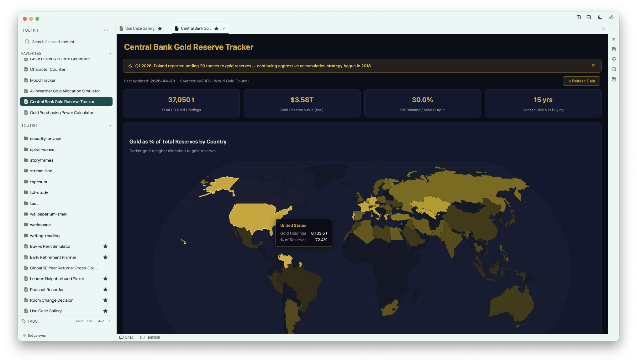Click the Refresh Data button
The width and height of the screenshot is (637, 364).
pos(582,81)
